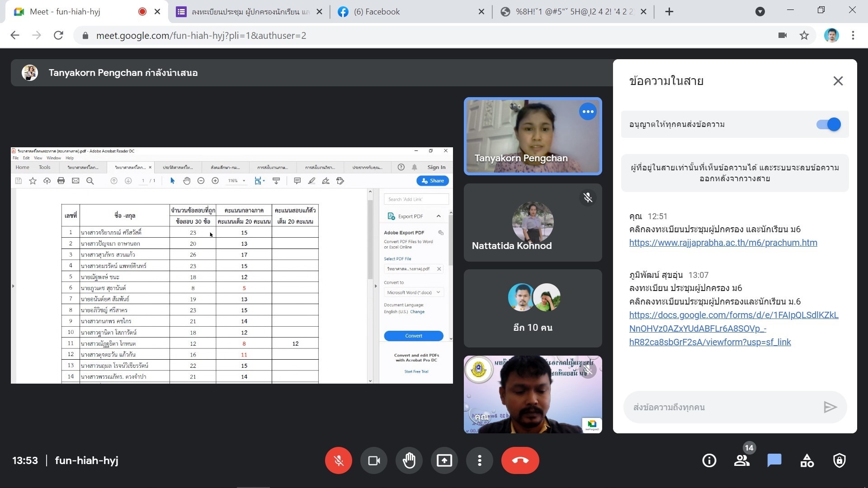Bookmark this page with the star

click(x=804, y=35)
